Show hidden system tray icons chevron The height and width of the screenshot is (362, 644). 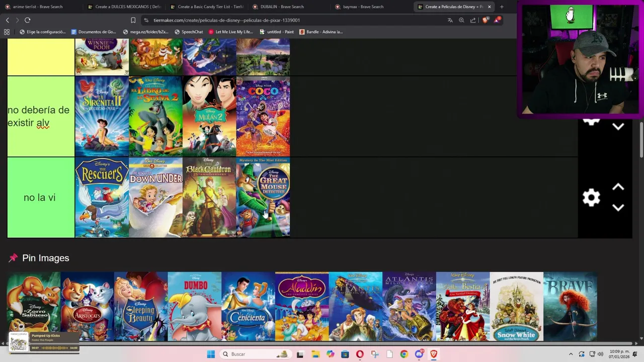(x=571, y=354)
